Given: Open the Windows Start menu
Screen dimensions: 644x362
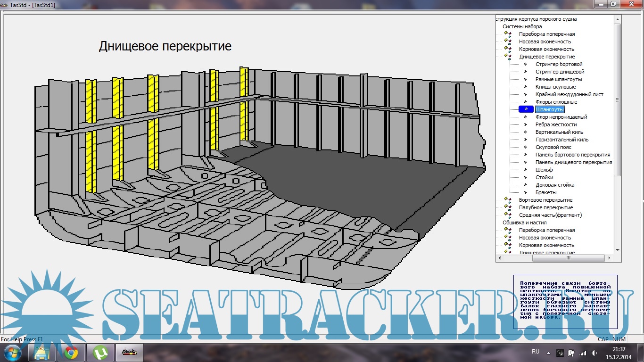Looking at the screenshot, I should 13,352.
